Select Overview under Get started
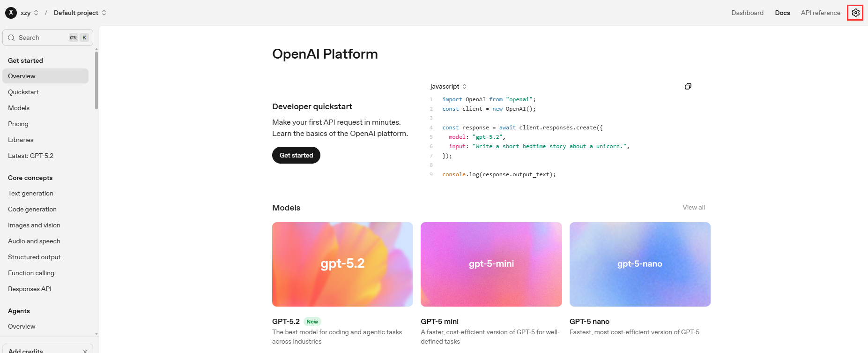The height and width of the screenshot is (353, 868). click(45, 76)
